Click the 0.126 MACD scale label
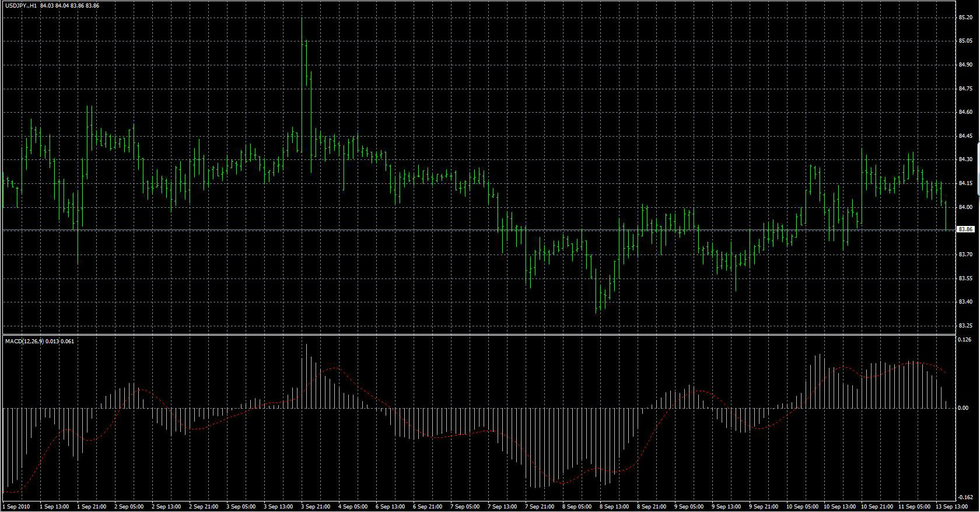The width and height of the screenshot is (980, 512). (x=964, y=340)
